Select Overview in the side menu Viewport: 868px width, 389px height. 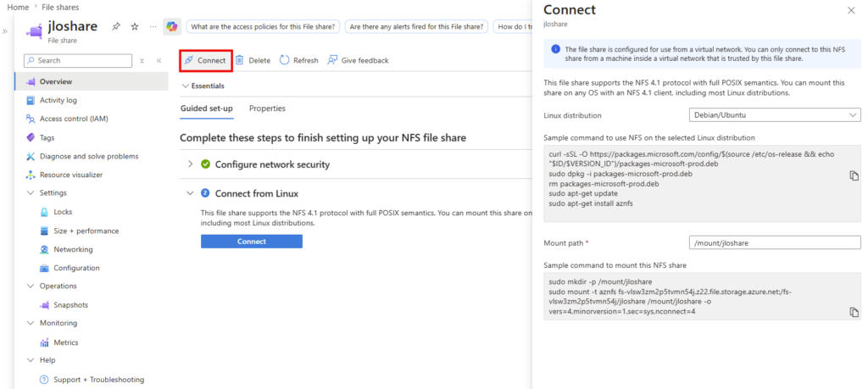92,81
